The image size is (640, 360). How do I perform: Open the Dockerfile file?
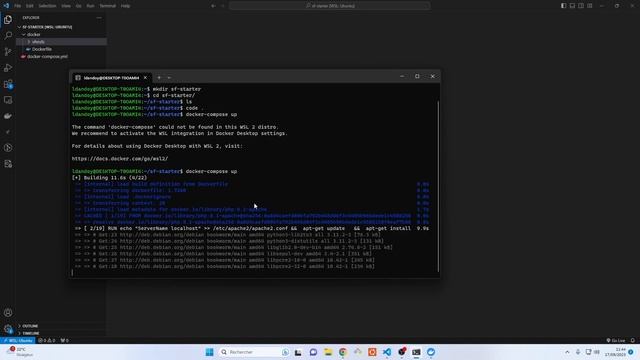(x=42, y=49)
